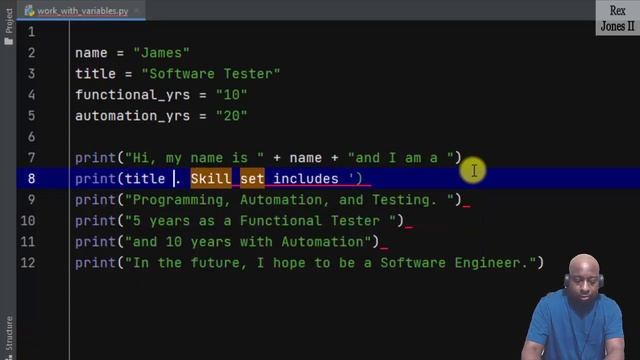The height and width of the screenshot is (360, 640).
Task: Click line number 7 in gutter
Action: 31,158
